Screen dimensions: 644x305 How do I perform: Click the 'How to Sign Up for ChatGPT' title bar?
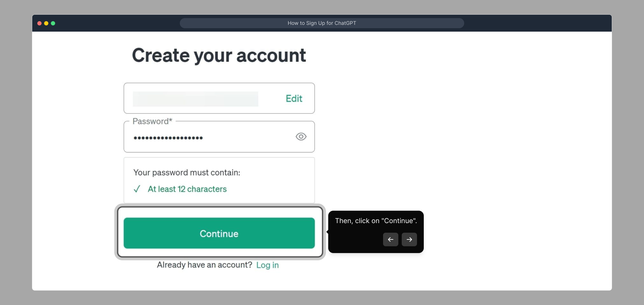(x=322, y=23)
